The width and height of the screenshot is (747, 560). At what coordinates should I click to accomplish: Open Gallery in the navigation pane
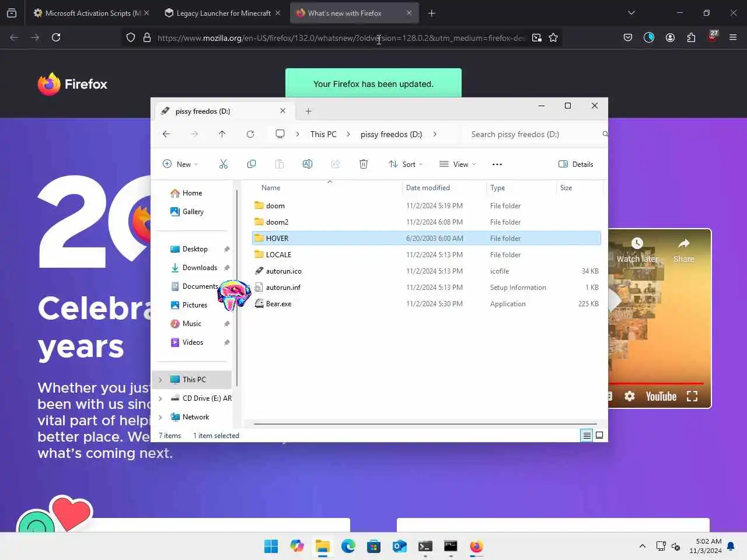pyautogui.click(x=193, y=212)
